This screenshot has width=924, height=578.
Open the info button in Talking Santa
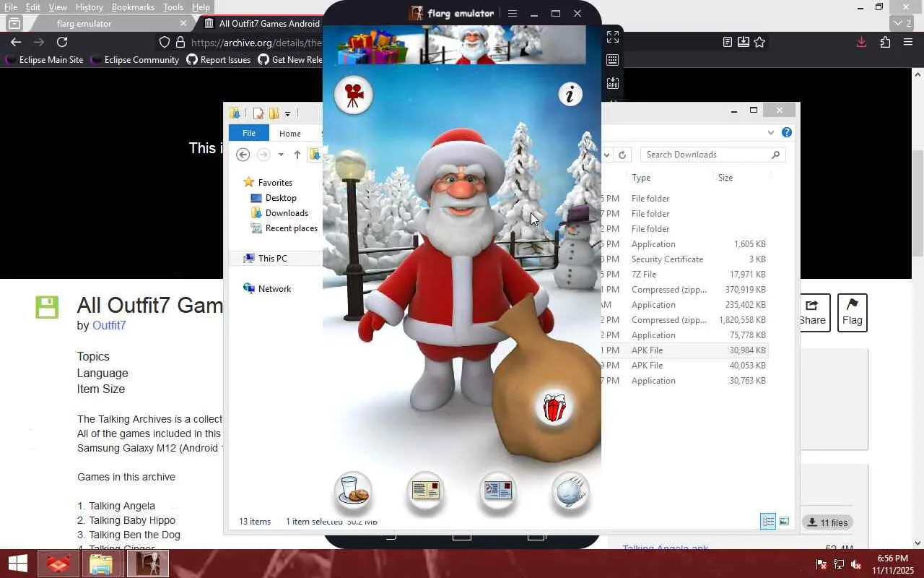(570, 94)
